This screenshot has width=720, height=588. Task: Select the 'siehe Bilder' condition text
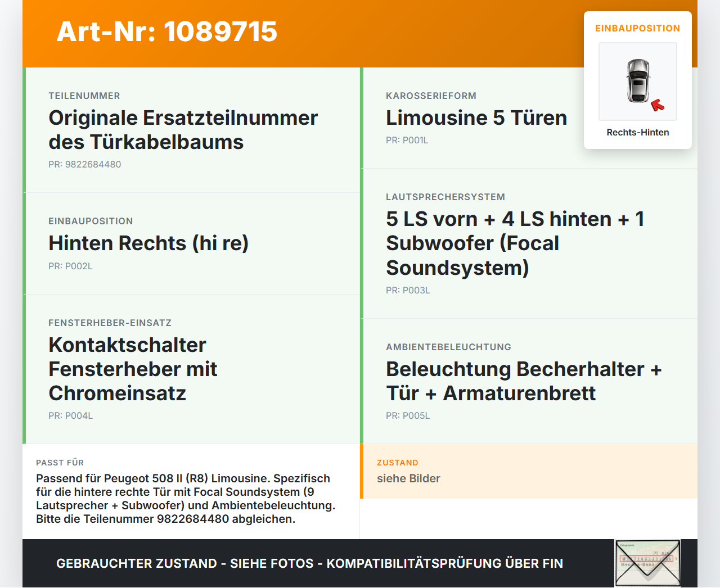coord(408,478)
